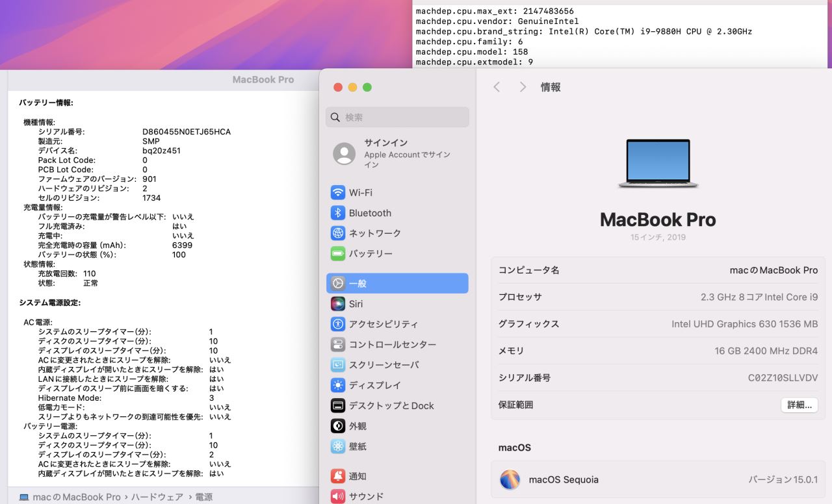This screenshot has height=504, width=832.
Task: Open the ネットワーク settings pane
Action: [x=374, y=233]
